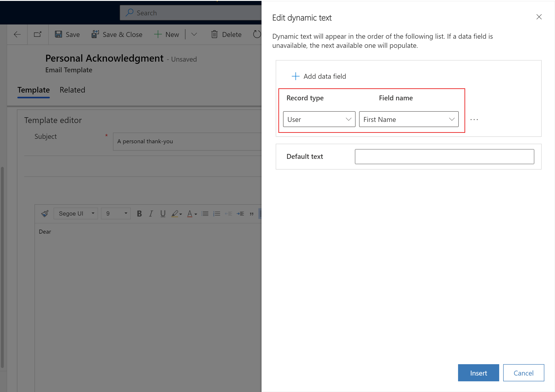Click the Default text input field
Screen dimensions: 555x392
[445, 156]
